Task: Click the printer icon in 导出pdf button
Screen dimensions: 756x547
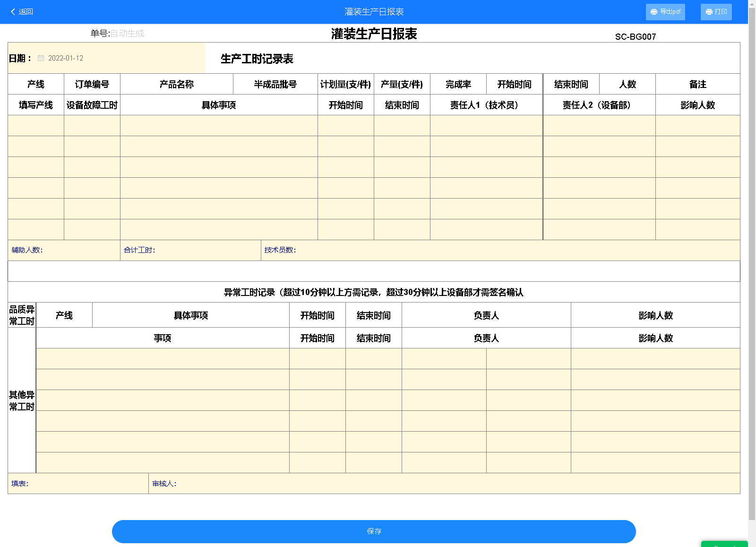Action: click(x=654, y=12)
